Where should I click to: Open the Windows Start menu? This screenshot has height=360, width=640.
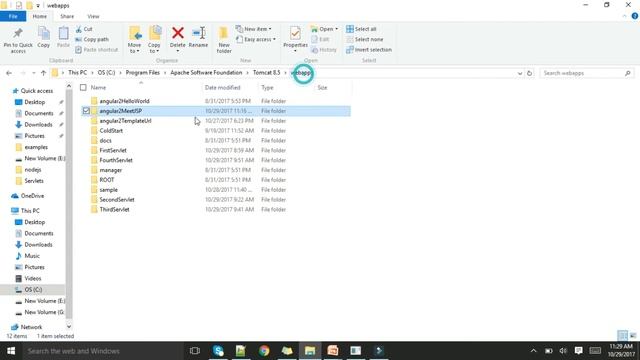[11, 351]
